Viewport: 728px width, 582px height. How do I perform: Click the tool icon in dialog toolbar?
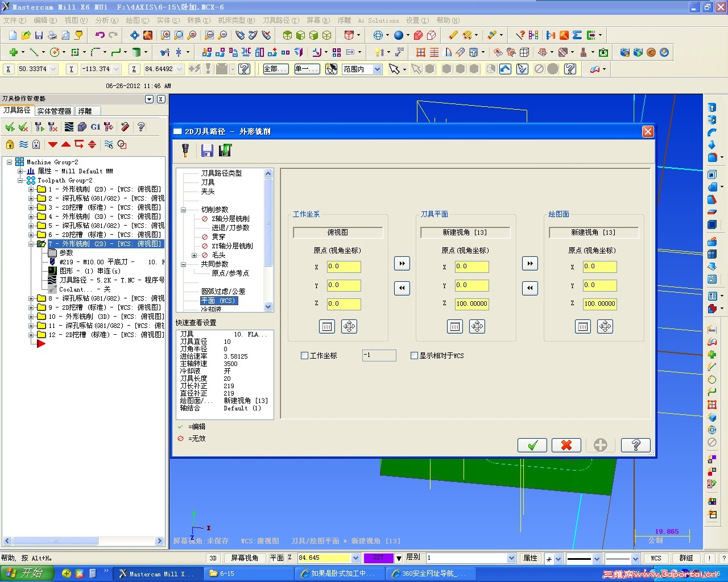click(185, 150)
